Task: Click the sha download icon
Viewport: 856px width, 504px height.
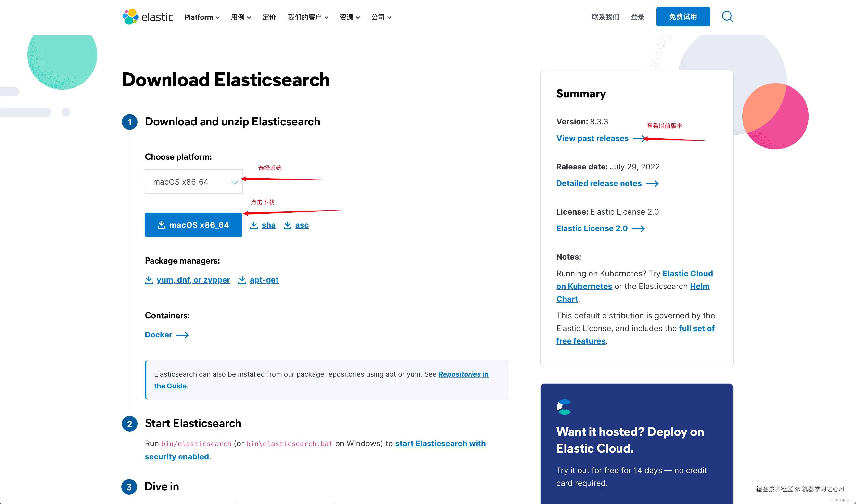Action: [254, 225]
